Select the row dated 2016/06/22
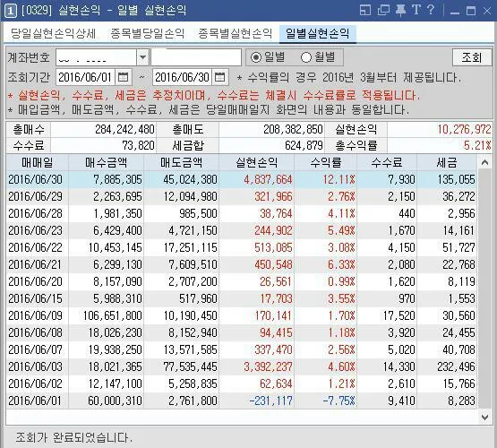The image size is (497, 448). pyautogui.click(x=242, y=247)
